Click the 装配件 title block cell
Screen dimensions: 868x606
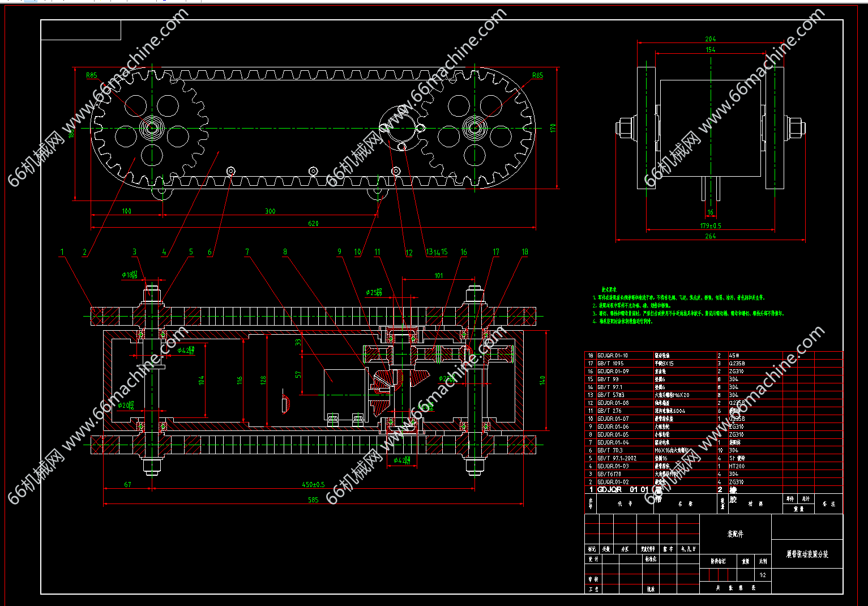[x=735, y=534]
